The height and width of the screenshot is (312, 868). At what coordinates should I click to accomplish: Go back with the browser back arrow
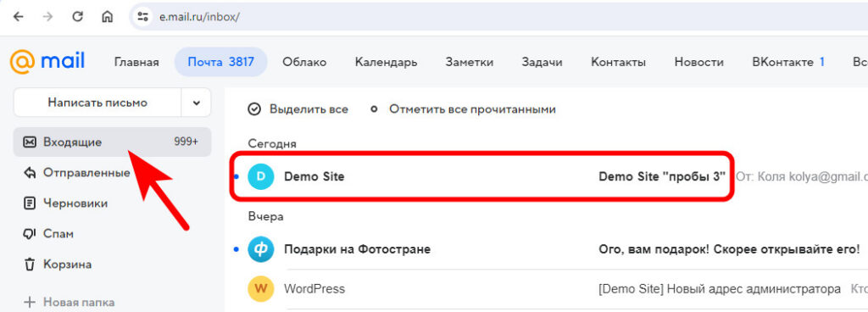[19, 16]
